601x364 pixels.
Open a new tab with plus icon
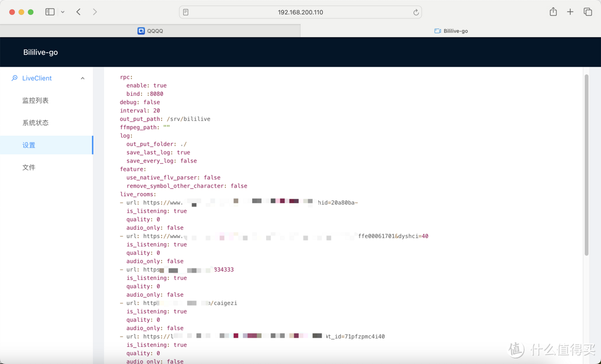[x=570, y=12]
